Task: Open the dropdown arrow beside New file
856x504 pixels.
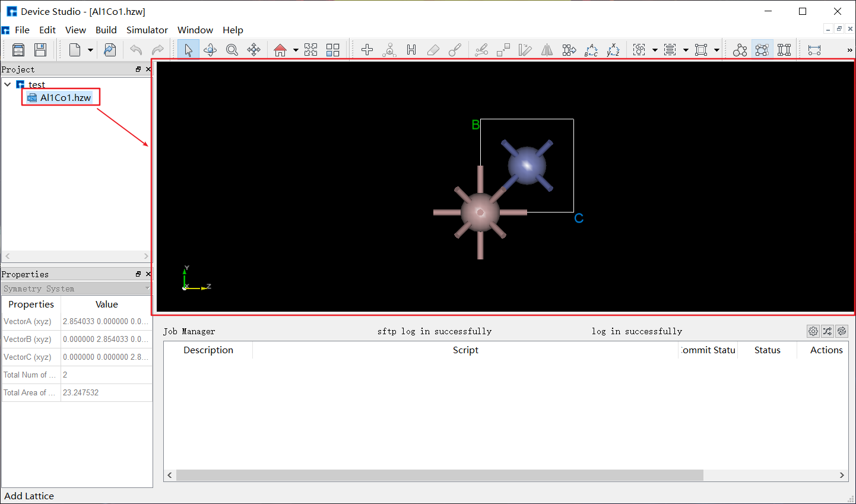Action: (90, 50)
